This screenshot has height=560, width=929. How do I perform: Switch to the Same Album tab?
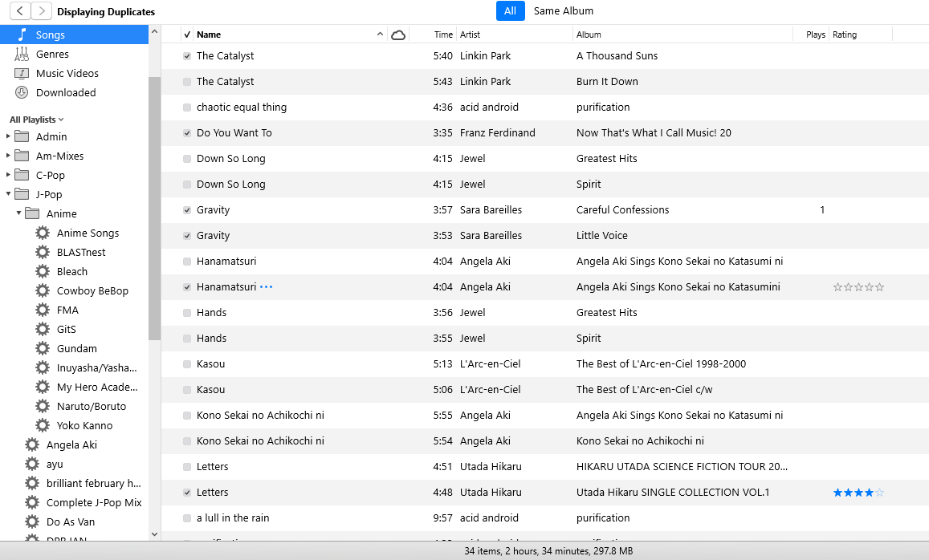[563, 11]
